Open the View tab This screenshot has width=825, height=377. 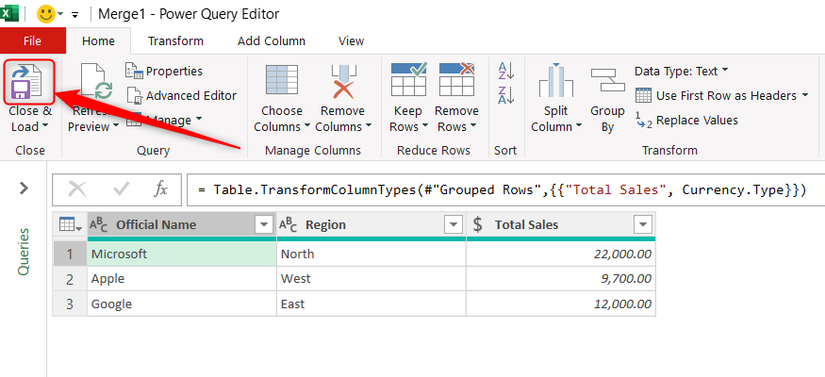(x=351, y=41)
